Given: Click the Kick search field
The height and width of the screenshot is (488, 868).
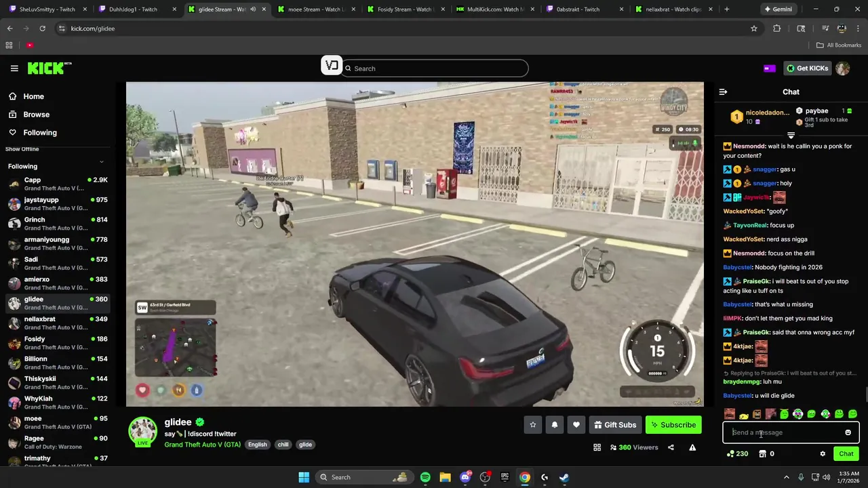Looking at the screenshot, I should [435, 68].
